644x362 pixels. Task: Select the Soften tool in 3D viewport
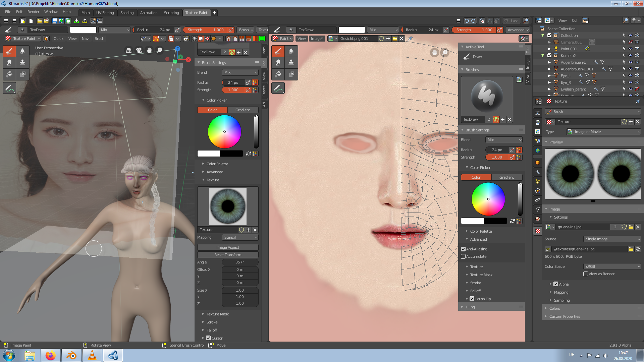coord(22,51)
